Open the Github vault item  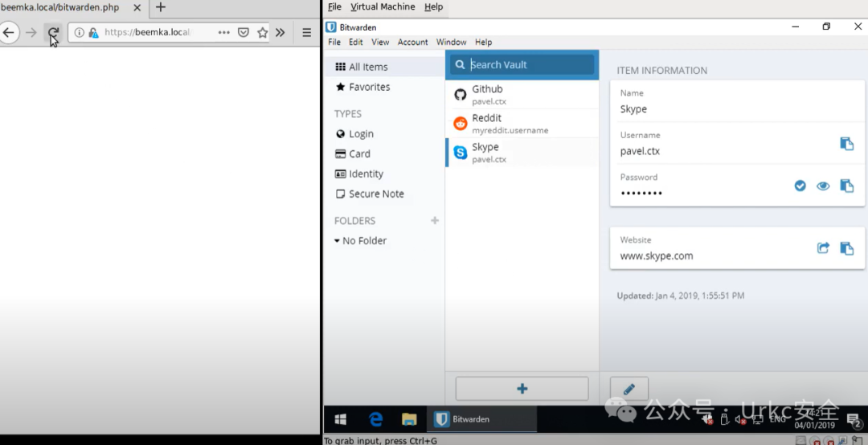(x=522, y=95)
